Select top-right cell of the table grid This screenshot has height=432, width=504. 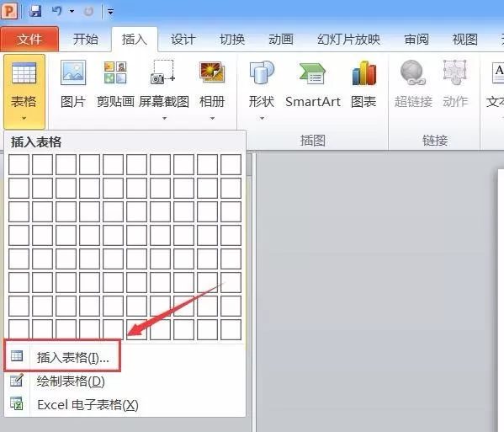coord(231,164)
